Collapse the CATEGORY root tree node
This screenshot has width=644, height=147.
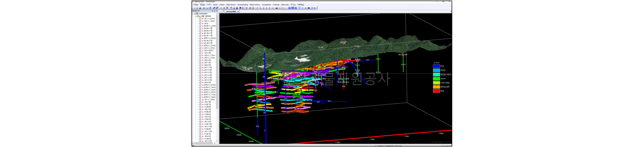(x=193, y=14)
